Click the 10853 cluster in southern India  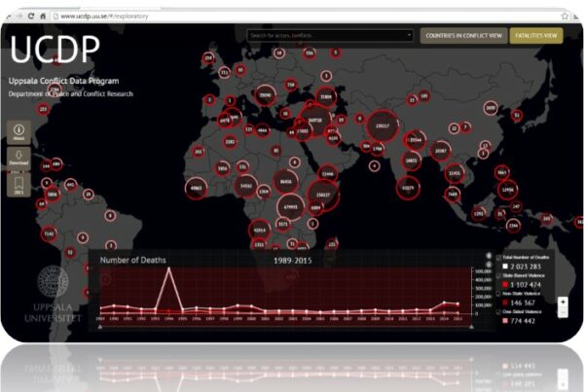click(411, 160)
